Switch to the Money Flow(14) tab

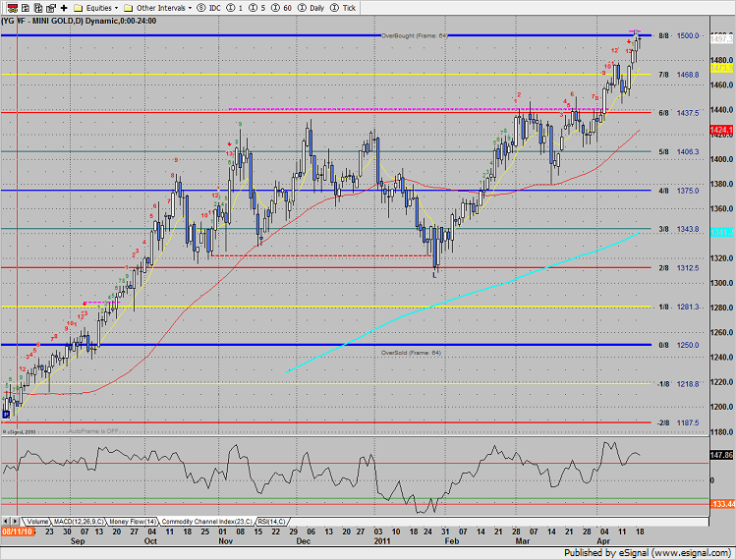(133, 522)
